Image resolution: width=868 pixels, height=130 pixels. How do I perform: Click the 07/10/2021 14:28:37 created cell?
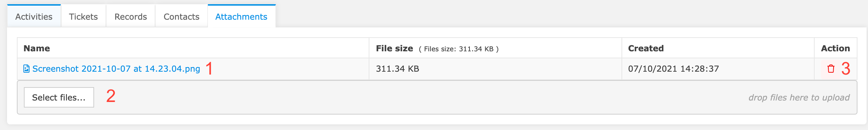tap(673, 69)
